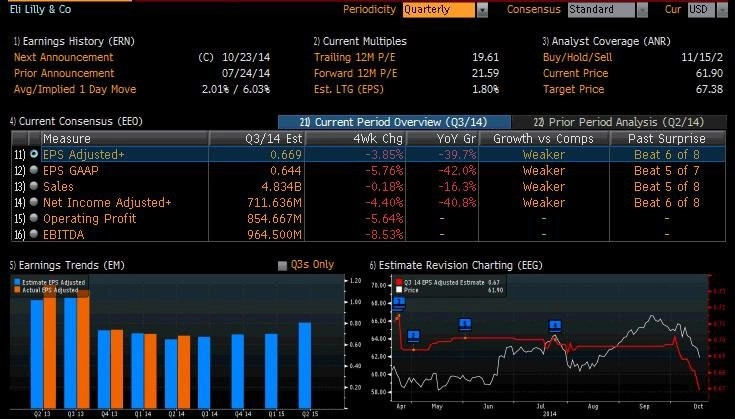Switch to Prior Period Analysis (Q2/14) tab
Viewport: 735px width, 419px height.
[x=619, y=122]
